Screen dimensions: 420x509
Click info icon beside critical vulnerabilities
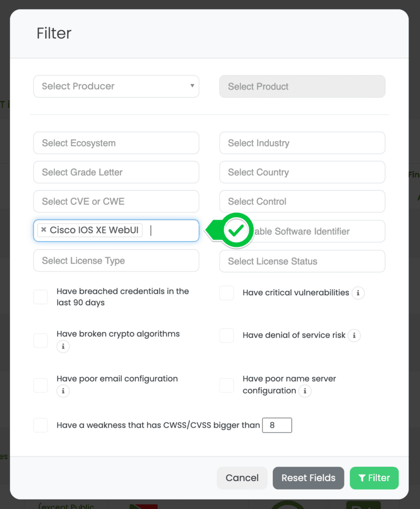(358, 293)
